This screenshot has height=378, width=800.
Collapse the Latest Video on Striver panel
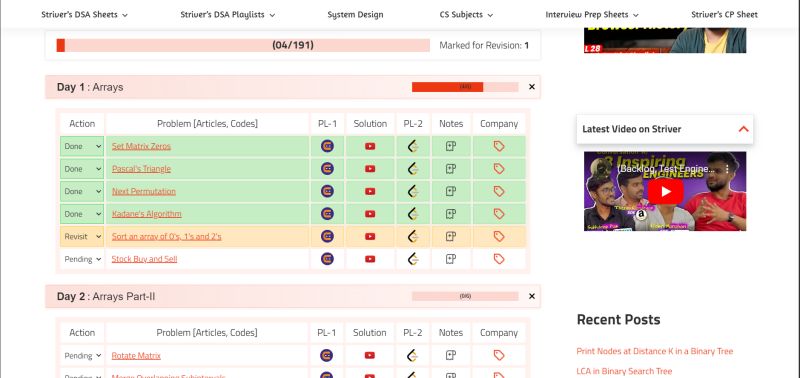pyautogui.click(x=743, y=129)
